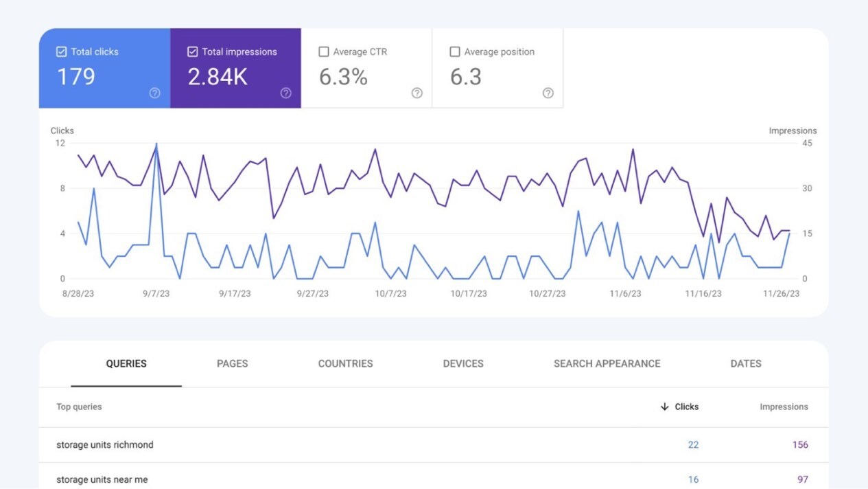View the Search Appearance tab

coord(607,363)
